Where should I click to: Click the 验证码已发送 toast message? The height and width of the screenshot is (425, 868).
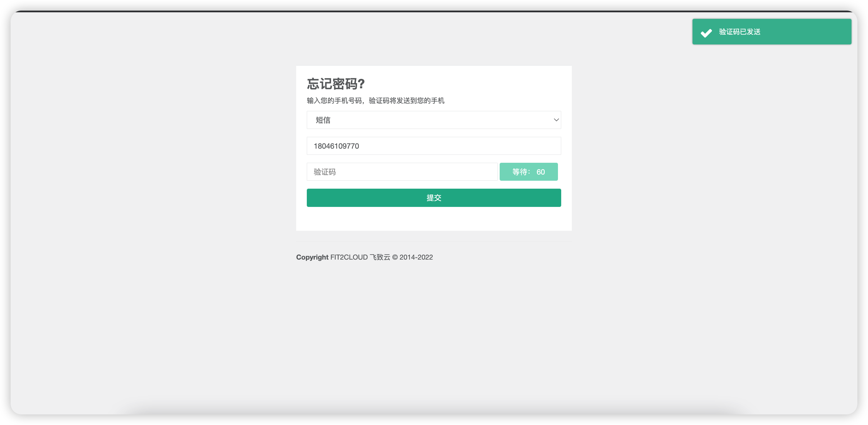[772, 32]
